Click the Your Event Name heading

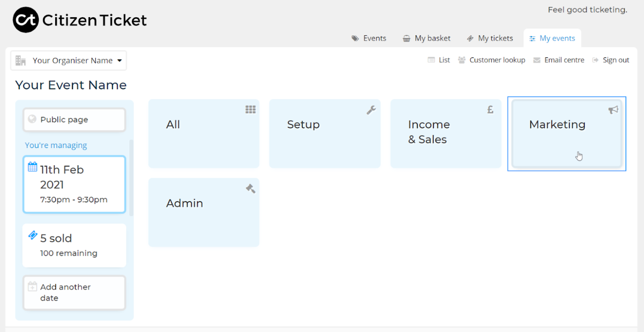point(71,85)
